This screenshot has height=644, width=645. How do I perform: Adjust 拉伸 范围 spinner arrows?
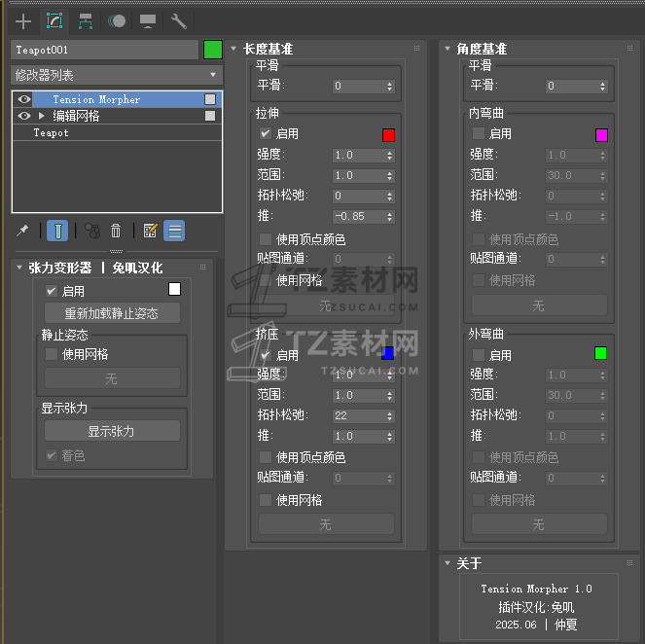click(389, 176)
